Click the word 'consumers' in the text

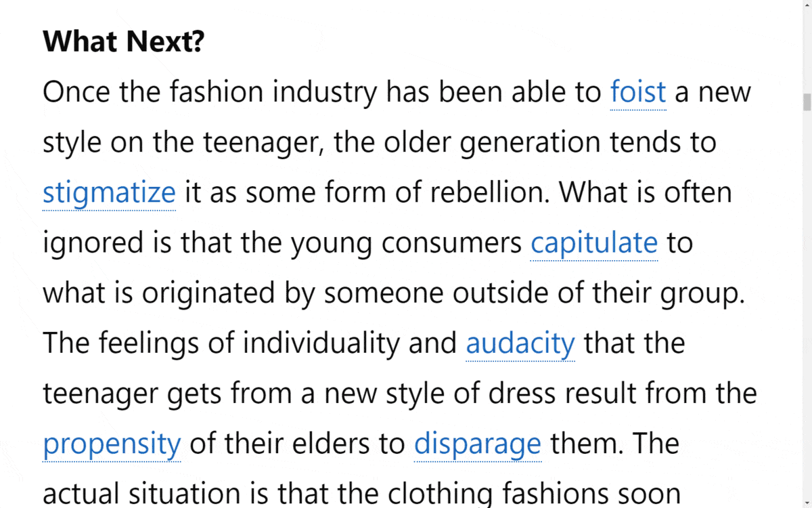point(451,242)
